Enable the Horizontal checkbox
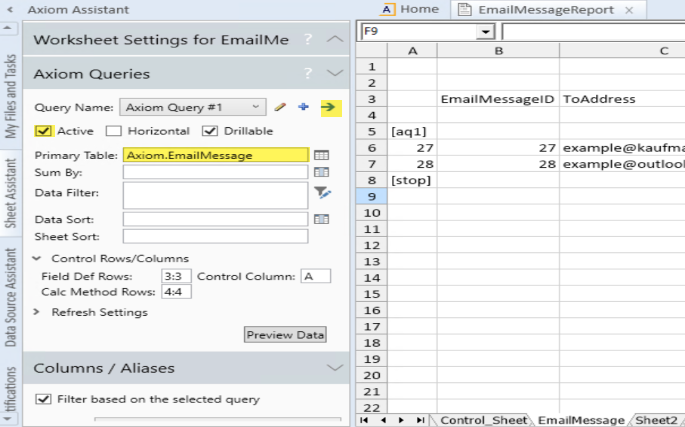Screen dimensions: 685x427 click(114, 131)
